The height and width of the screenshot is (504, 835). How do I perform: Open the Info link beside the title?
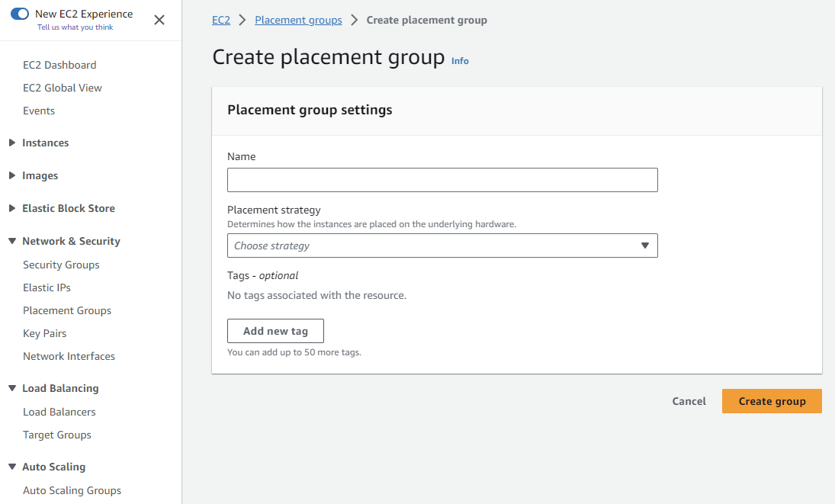pos(460,61)
